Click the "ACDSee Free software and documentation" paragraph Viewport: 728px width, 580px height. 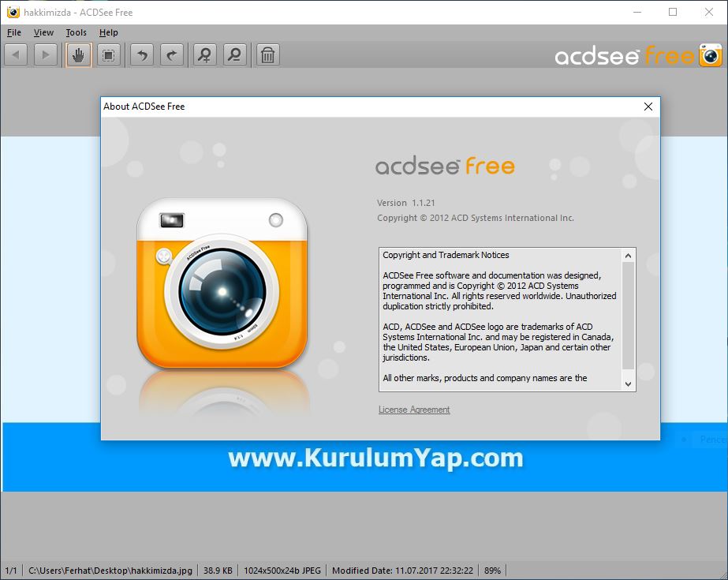coord(499,290)
